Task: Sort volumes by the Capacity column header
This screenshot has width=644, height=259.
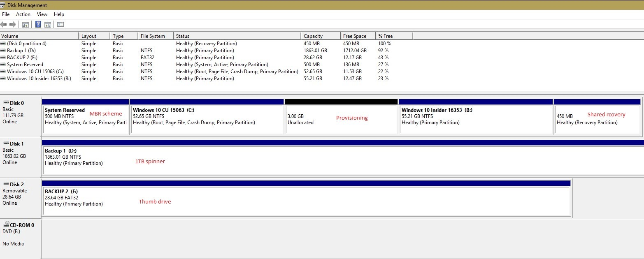Action: coord(313,36)
